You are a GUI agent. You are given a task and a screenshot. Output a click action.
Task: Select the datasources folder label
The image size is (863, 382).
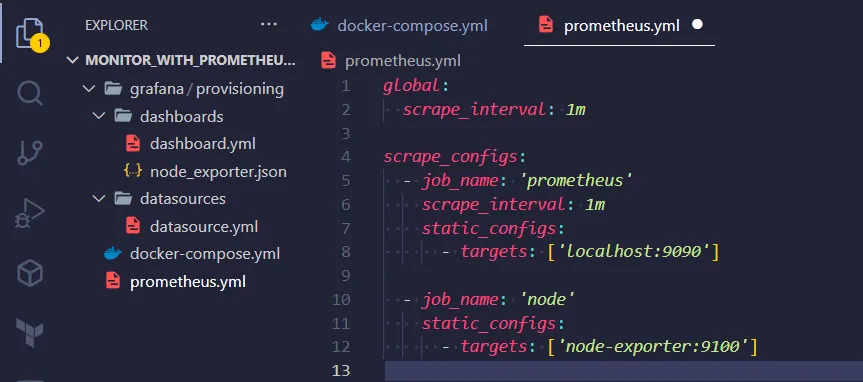(x=183, y=199)
